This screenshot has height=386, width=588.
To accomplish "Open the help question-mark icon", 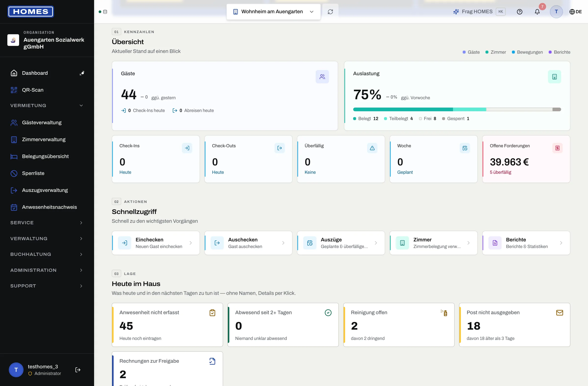I will click(520, 12).
